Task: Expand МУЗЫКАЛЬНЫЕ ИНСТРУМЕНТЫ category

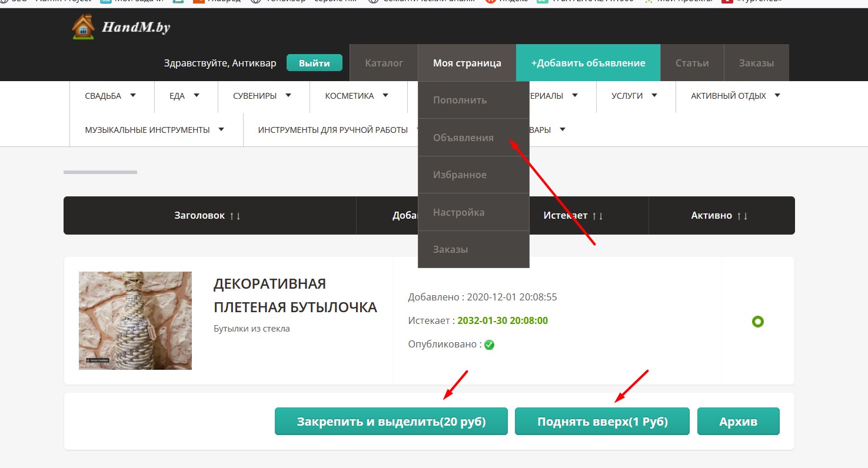Action: pyautogui.click(x=221, y=129)
